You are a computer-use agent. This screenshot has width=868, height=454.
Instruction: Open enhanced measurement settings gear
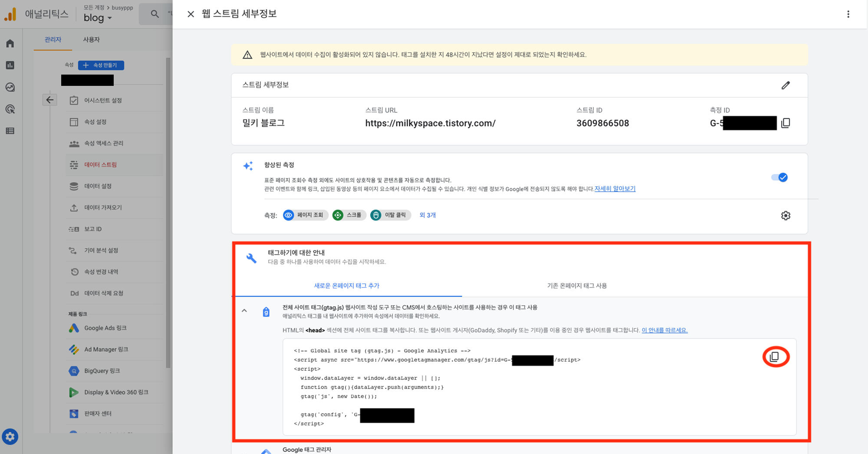point(786,216)
